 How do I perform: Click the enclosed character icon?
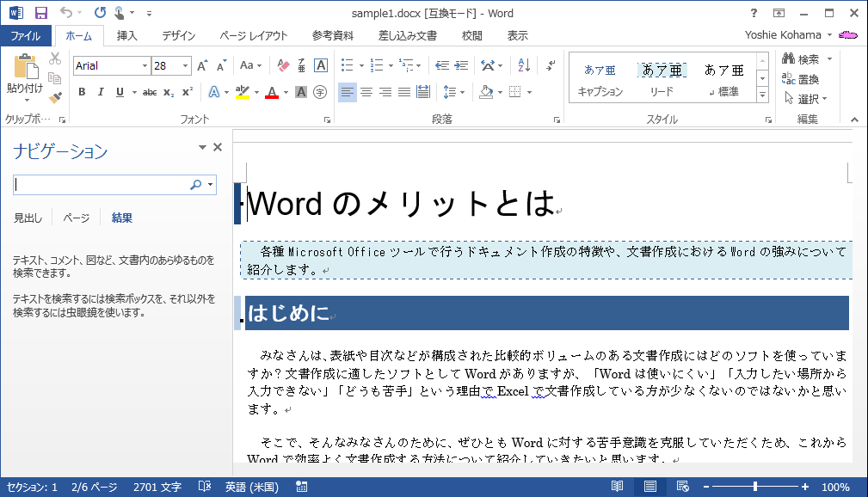tap(320, 92)
